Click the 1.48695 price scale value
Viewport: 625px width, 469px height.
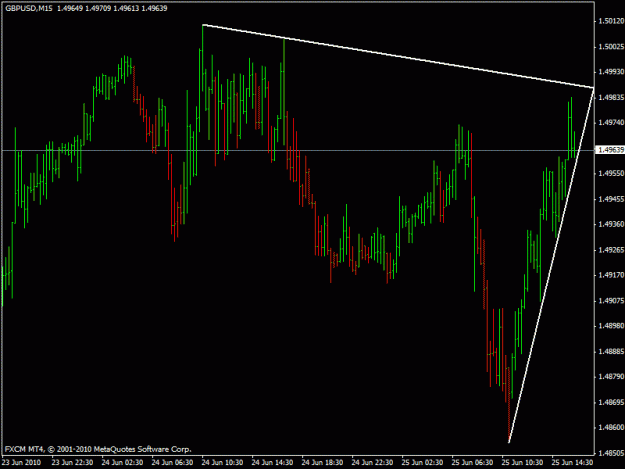pos(611,402)
